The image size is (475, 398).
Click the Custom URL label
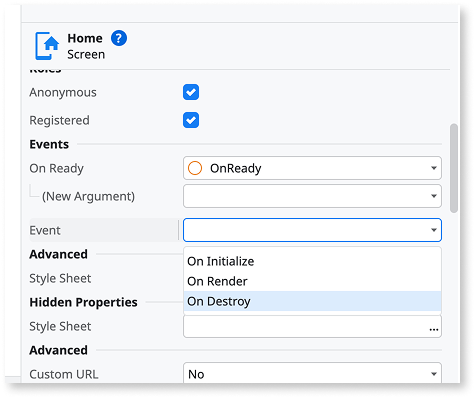point(64,374)
